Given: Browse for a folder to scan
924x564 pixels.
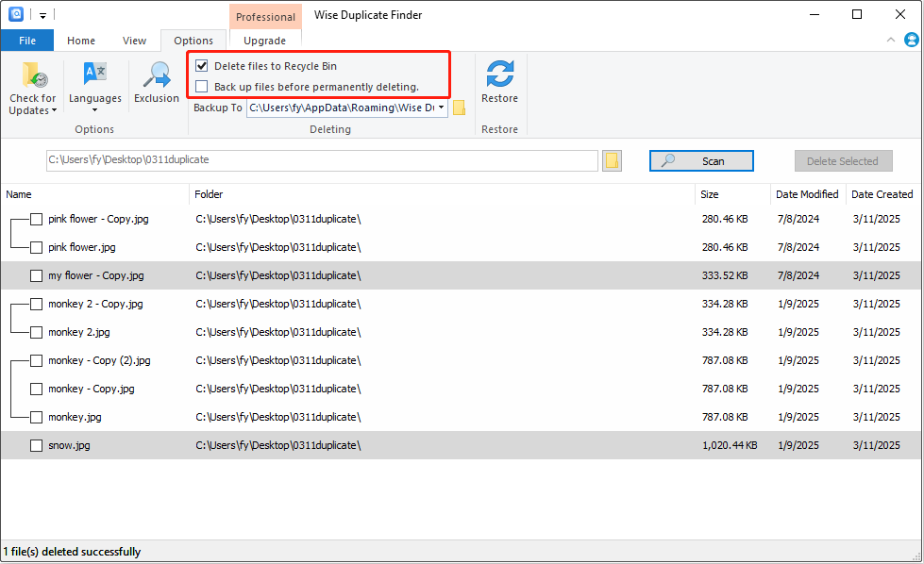Looking at the screenshot, I should (x=612, y=160).
